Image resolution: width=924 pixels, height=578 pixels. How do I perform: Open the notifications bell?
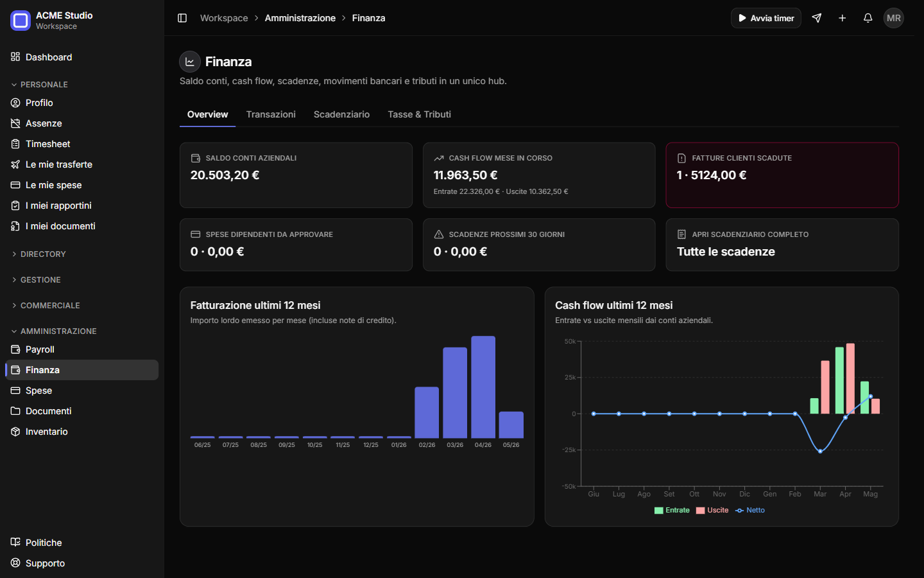tap(868, 18)
